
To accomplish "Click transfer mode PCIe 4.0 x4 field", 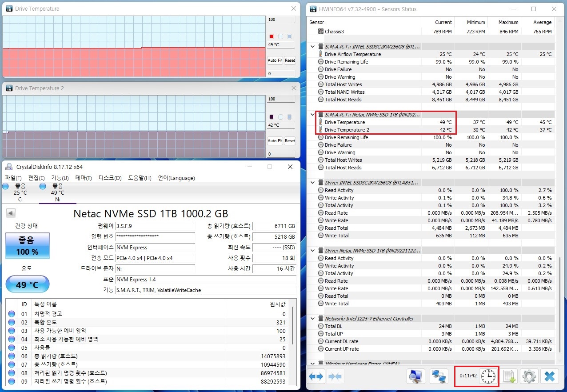I will (x=155, y=258).
